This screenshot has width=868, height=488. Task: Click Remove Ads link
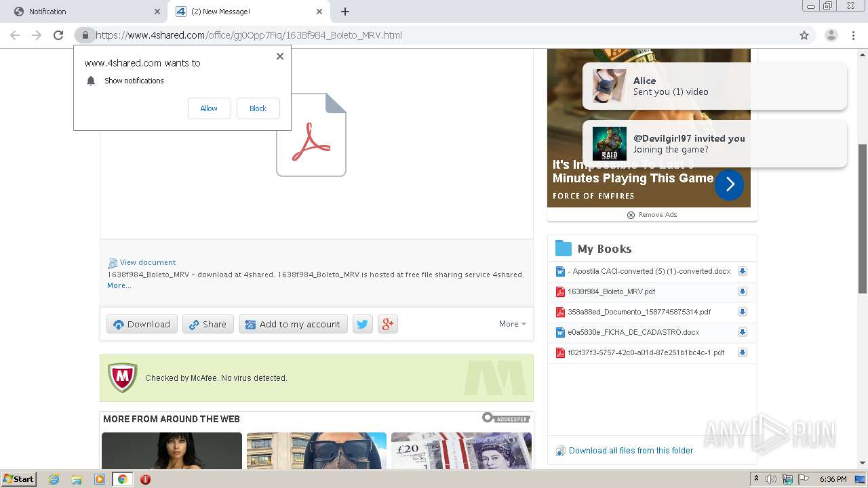652,215
